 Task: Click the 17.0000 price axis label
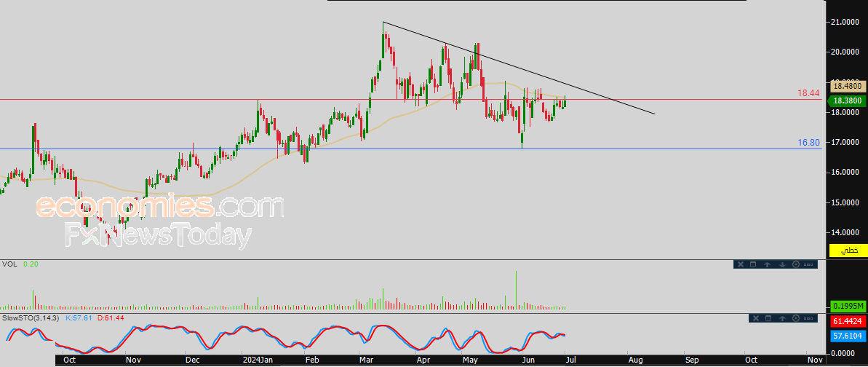click(x=846, y=143)
